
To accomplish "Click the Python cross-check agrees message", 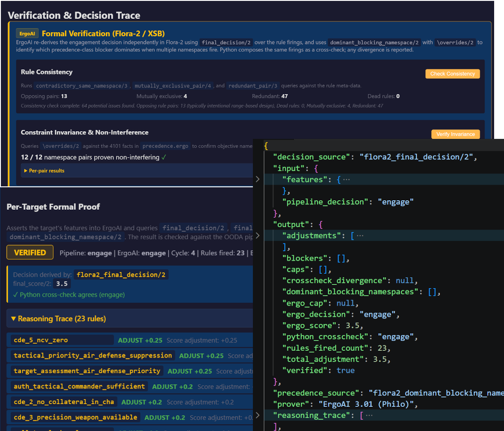I will (x=69, y=294).
